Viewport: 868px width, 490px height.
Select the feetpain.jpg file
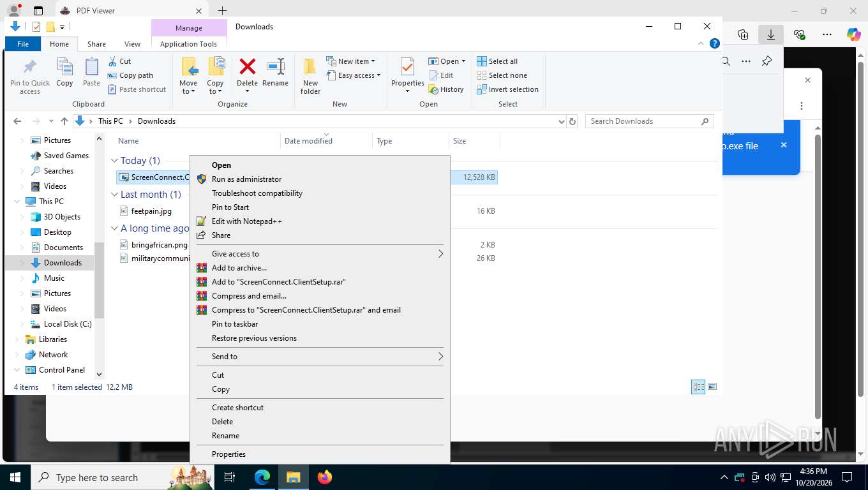[x=151, y=211]
